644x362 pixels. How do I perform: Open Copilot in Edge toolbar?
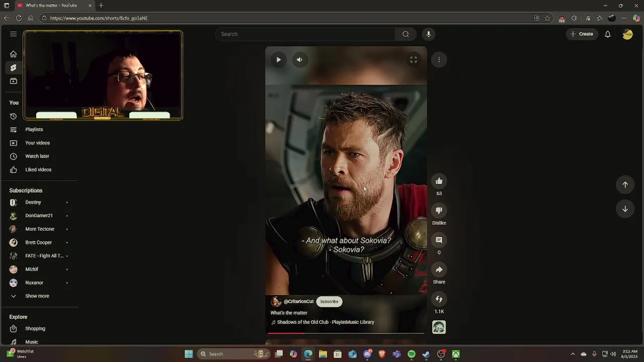pyautogui.click(x=636, y=18)
